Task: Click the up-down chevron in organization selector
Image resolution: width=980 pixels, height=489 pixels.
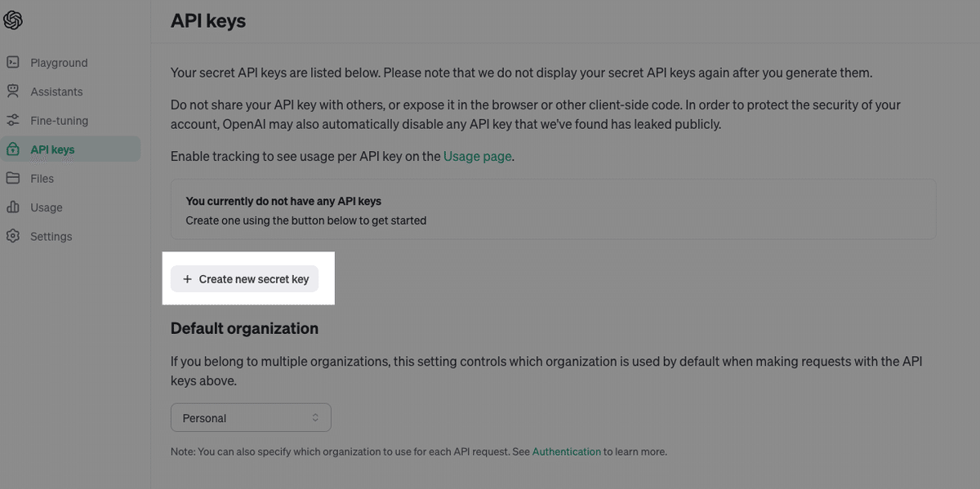Action: click(315, 417)
